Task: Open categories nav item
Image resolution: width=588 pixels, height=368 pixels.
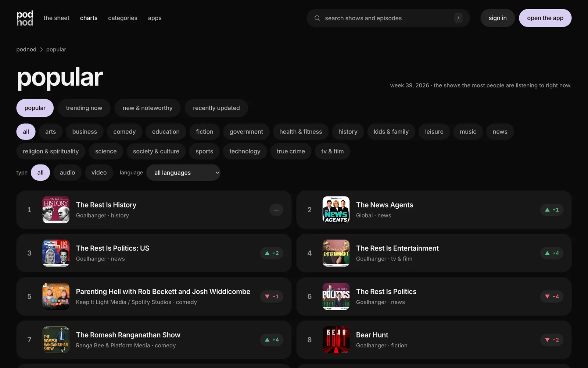Action: tap(123, 18)
